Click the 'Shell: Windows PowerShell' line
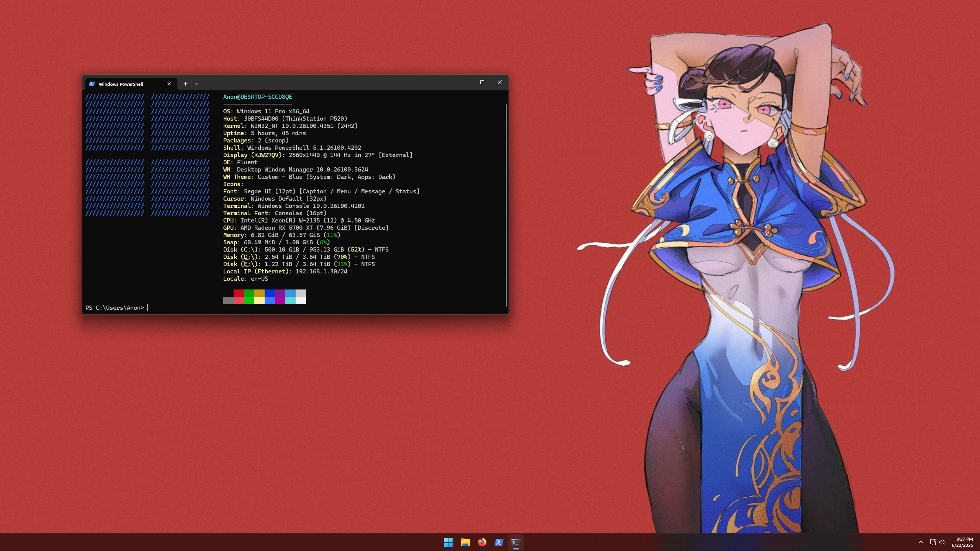Viewport: 980px width, 551px height. pyautogui.click(x=292, y=148)
